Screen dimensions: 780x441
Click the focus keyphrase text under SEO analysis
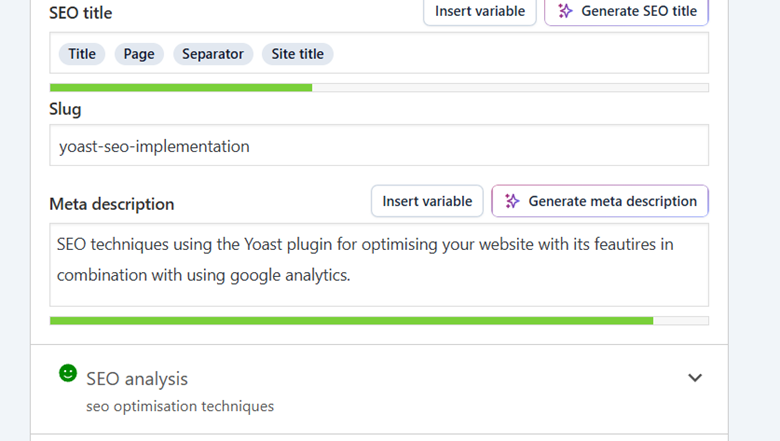click(x=180, y=406)
